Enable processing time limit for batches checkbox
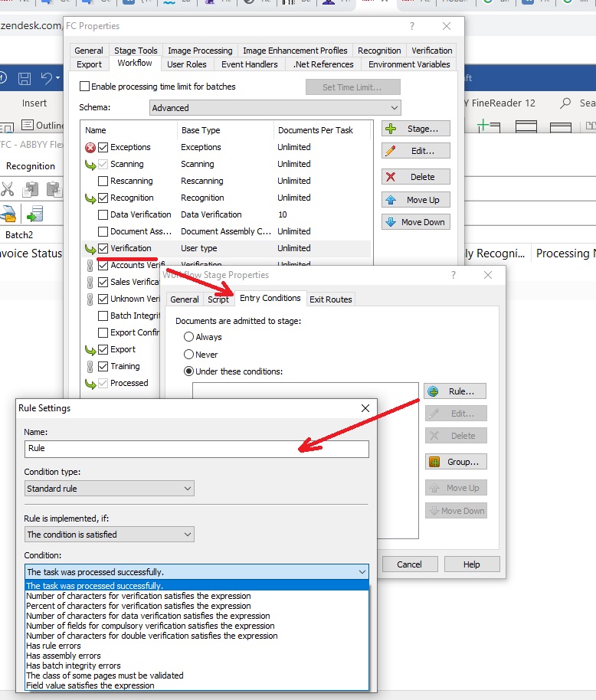Image resolution: width=596 pixels, height=700 pixels. [x=85, y=87]
